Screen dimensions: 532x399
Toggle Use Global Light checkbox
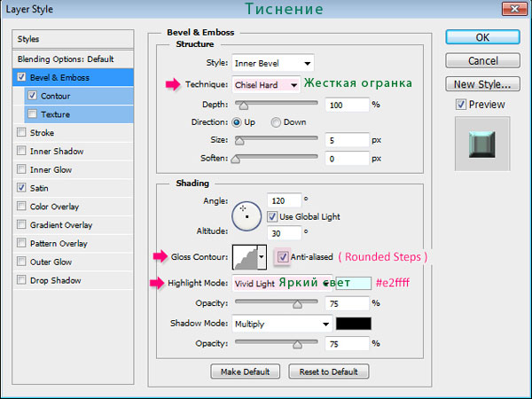point(272,216)
